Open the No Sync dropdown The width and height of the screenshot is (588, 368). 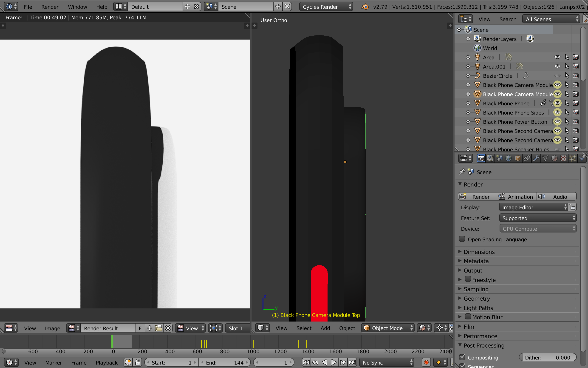click(x=387, y=362)
